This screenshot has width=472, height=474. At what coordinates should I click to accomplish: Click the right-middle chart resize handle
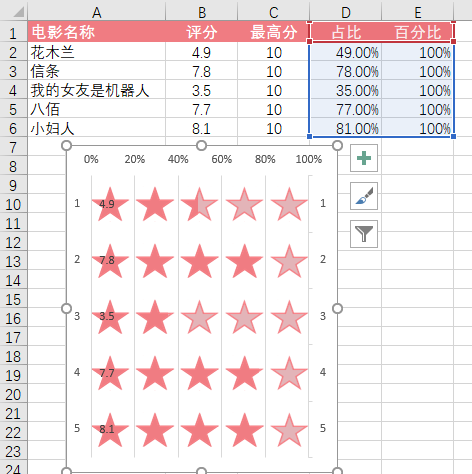coord(337,309)
